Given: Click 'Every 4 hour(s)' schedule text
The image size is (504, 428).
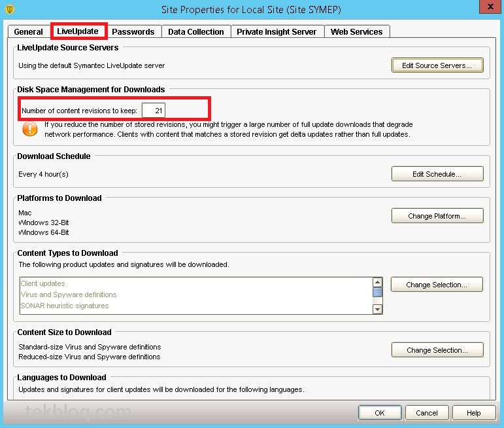Looking at the screenshot, I should (x=43, y=175).
